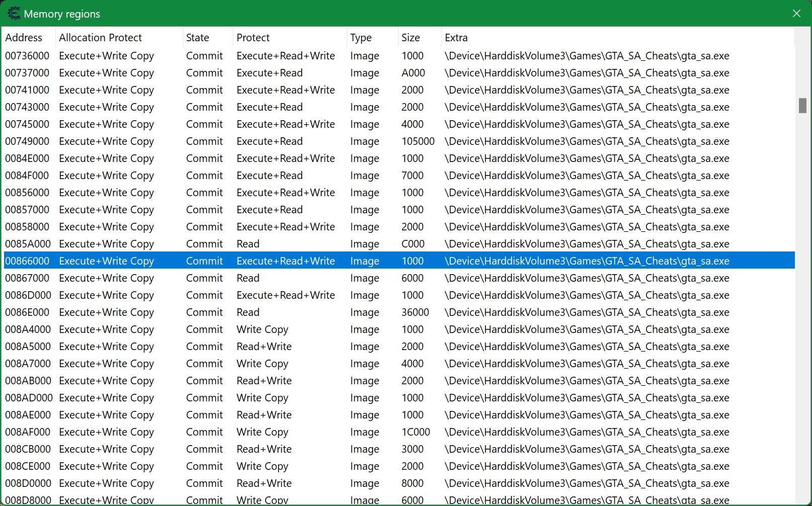Select the row with address 008A4000

(399, 329)
